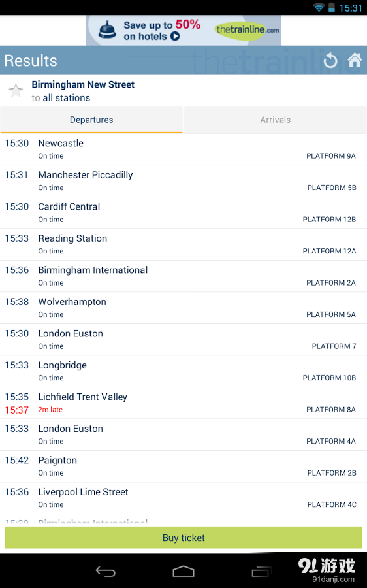Open thetrainline.com logo in banner

(247, 29)
